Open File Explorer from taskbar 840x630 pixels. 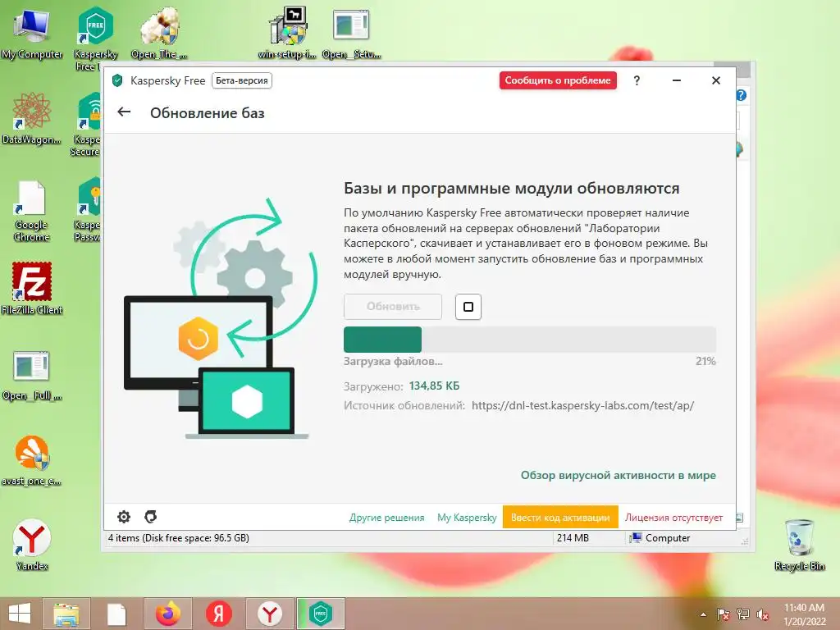66,614
